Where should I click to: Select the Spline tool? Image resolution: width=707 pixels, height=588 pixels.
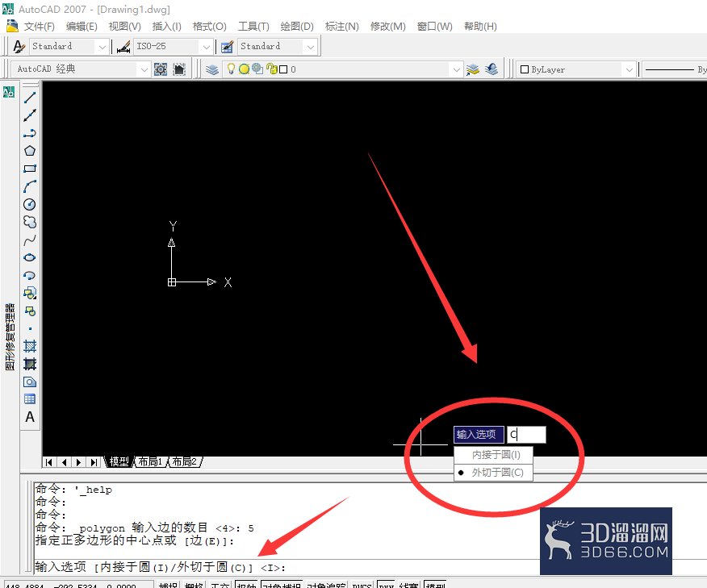pyautogui.click(x=30, y=240)
